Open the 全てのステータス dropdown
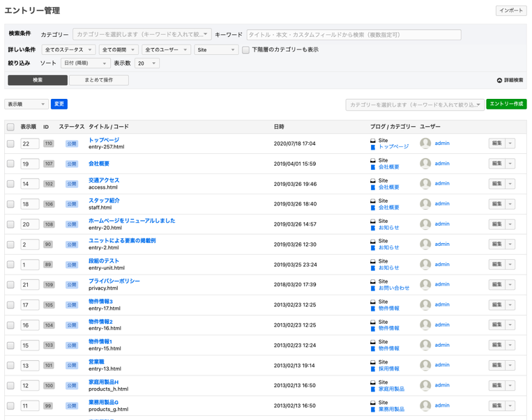Viewport: 532px width, 420px height. (x=68, y=50)
